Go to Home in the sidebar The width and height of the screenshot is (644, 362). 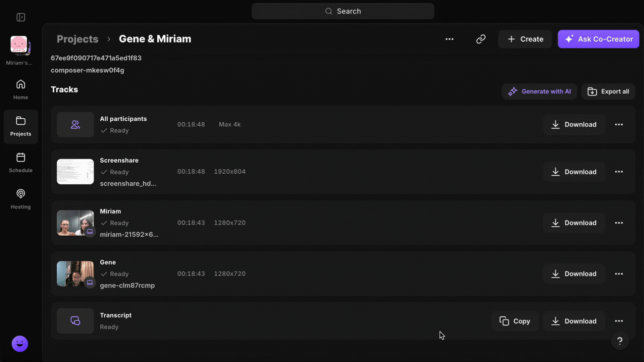point(21,89)
